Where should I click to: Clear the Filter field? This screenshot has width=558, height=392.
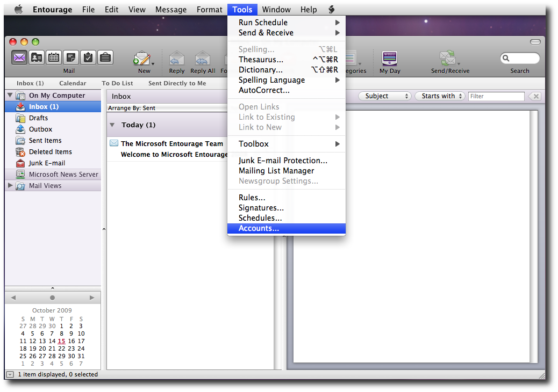pyautogui.click(x=535, y=96)
